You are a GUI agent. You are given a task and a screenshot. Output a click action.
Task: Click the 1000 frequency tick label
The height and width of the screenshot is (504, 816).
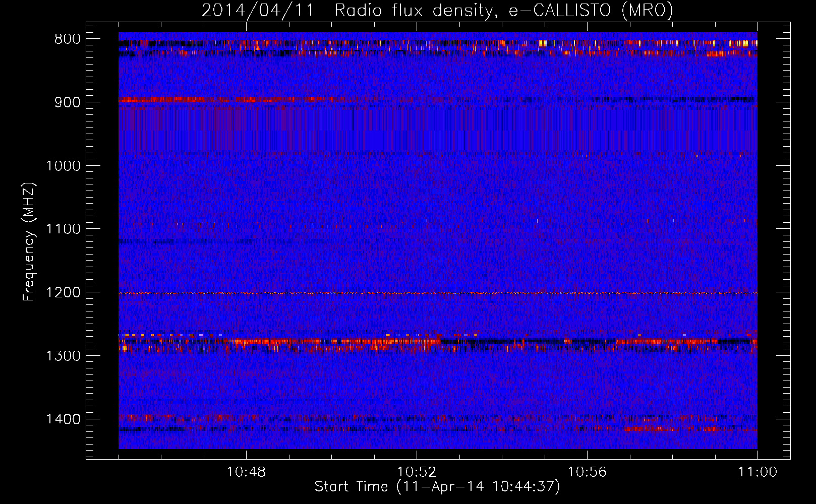[x=63, y=166]
